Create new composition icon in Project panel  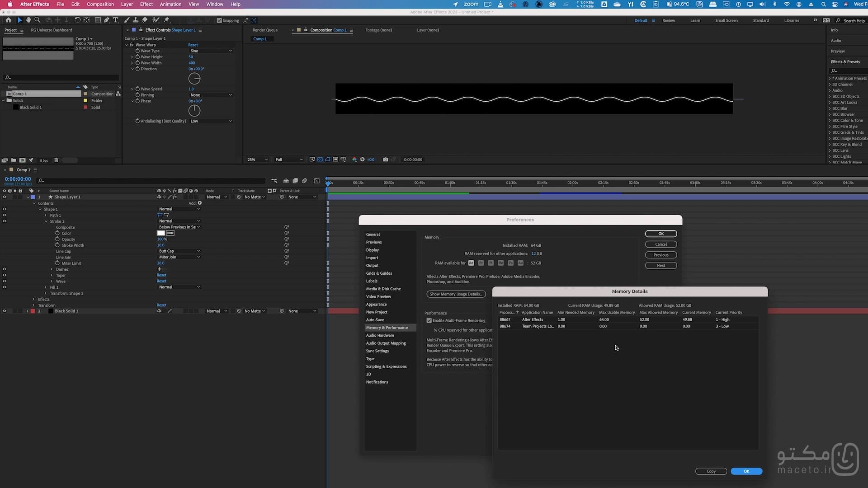point(22,160)
